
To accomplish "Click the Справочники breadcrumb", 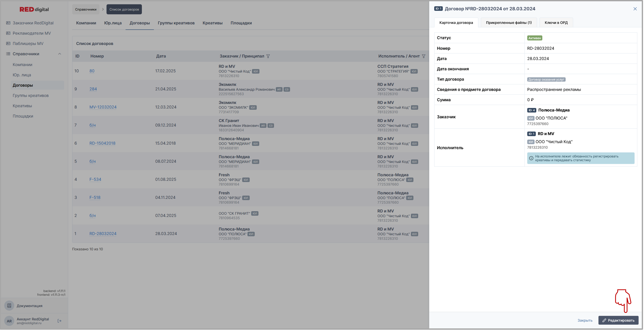I will 86,10.
